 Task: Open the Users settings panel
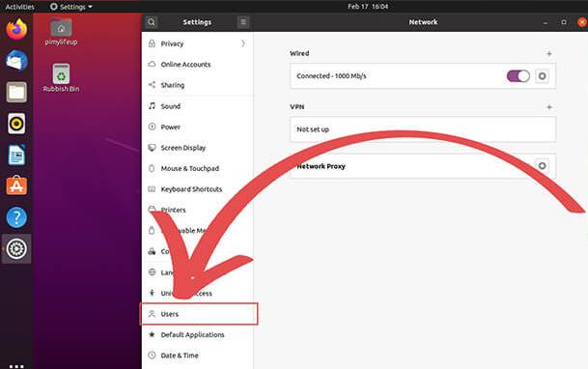click(x=199, y=314)
